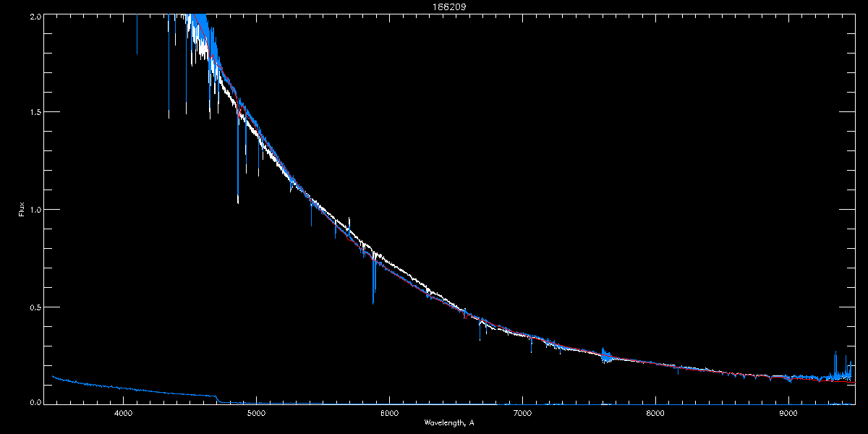Click the 0.0 y-axis tick label
Image resolution: width=868 pixels, height=434 pixels.
35,403
